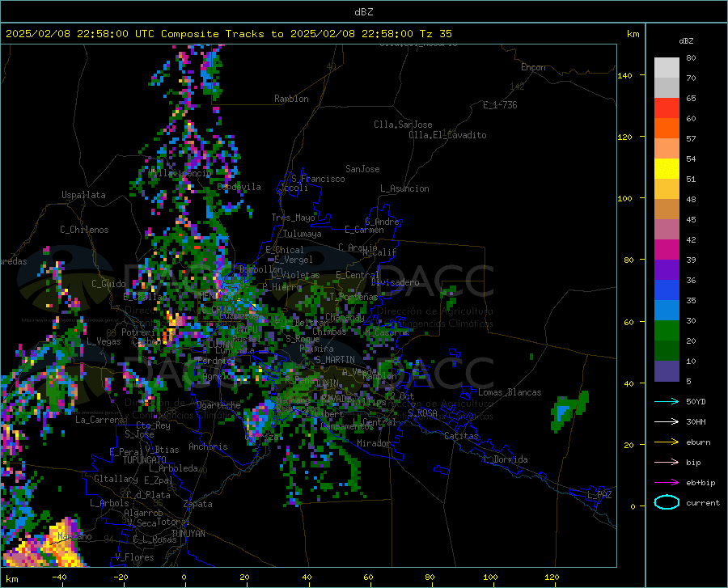
Task: Click the yellow eburn arrow in legend
Action: (x=667, y=442)
